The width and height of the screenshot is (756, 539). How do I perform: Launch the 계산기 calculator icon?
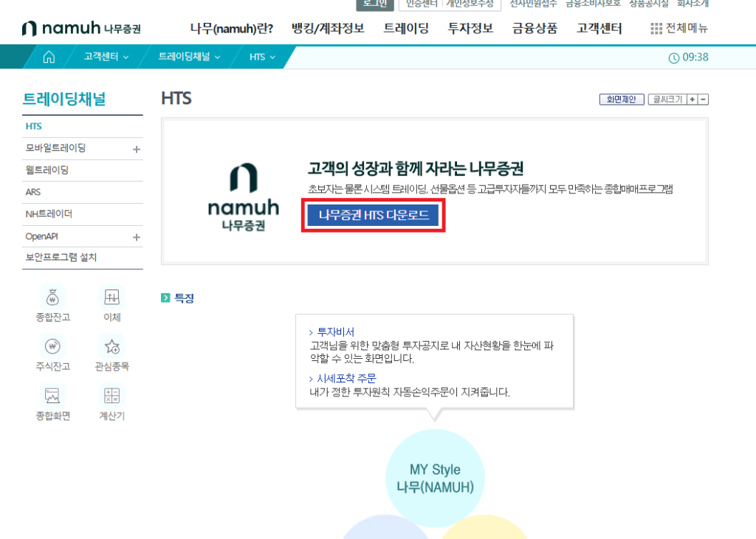click(112, 395)
